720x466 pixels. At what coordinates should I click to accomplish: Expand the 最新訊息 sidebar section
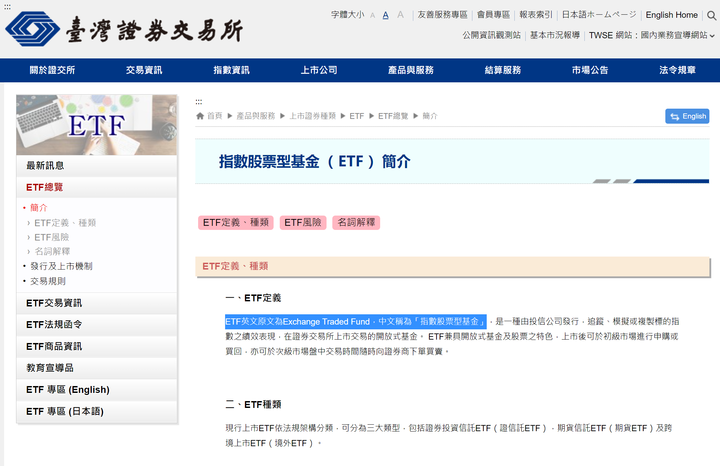96,166
